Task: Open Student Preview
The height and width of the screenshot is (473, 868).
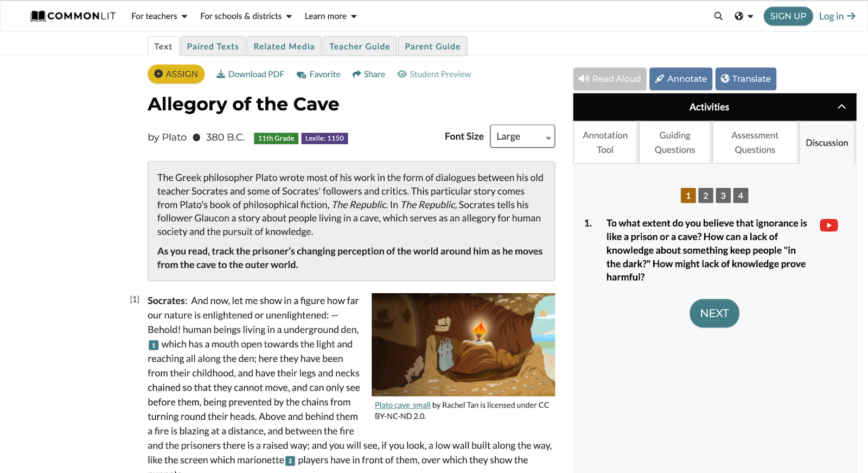Action: [434, 74]
